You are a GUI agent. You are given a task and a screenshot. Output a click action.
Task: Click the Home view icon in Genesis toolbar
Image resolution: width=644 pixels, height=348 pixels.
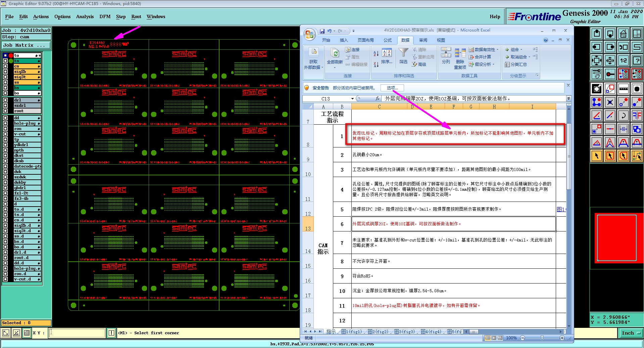623,33
